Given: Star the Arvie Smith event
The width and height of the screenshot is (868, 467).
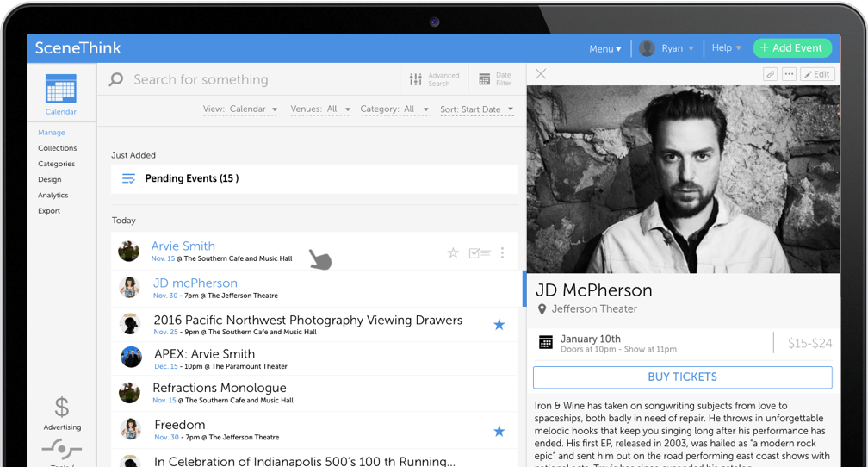Looking at the screenshot, I should 453,253.
